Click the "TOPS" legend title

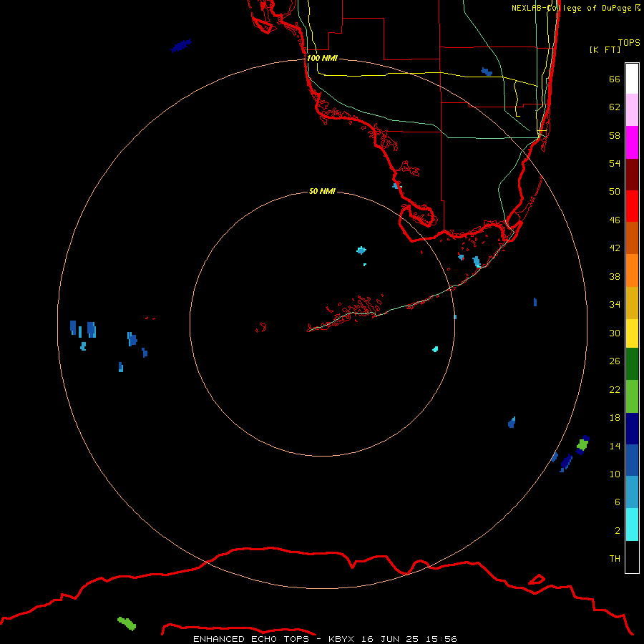click(629, 42)
